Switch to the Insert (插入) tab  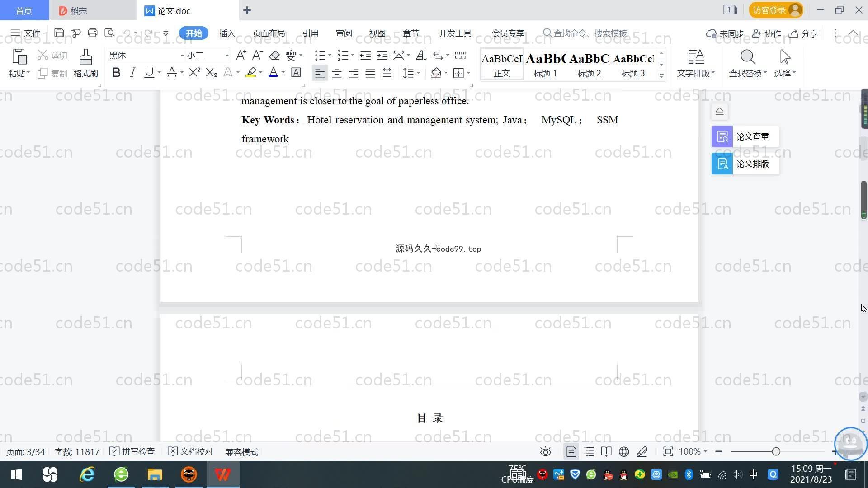[227, 33]
